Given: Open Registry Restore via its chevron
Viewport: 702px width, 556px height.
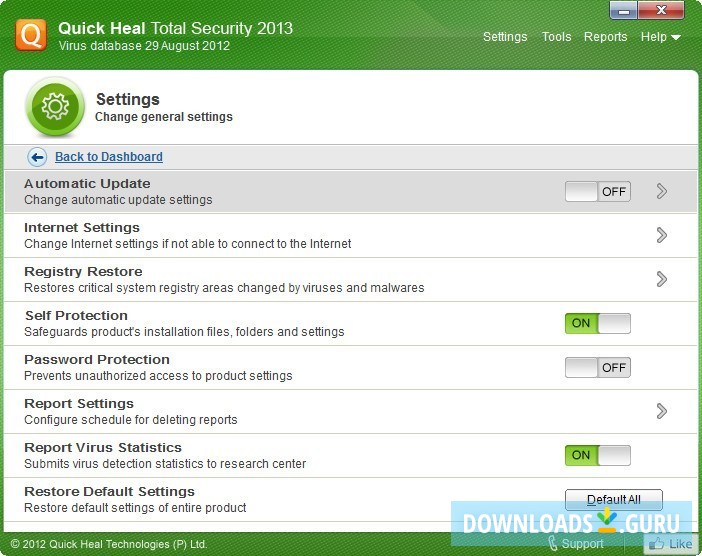Looking at the screenshot, I should click(x=662, y=279).
